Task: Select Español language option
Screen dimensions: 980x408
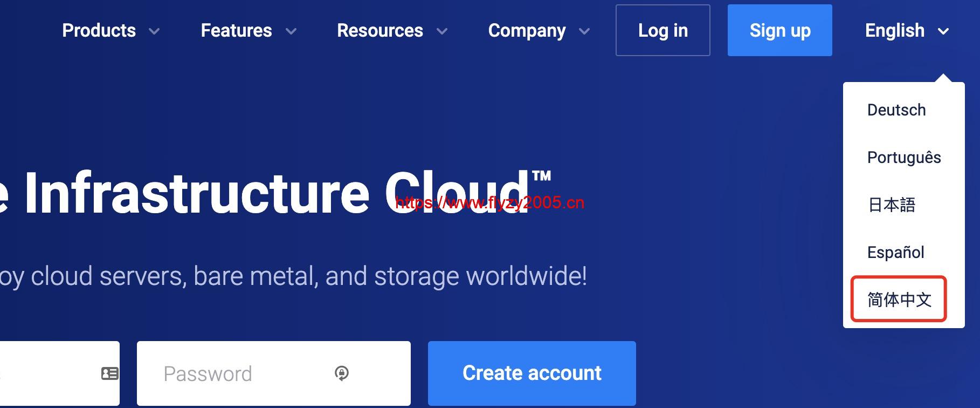Action: tap(895, 253)
